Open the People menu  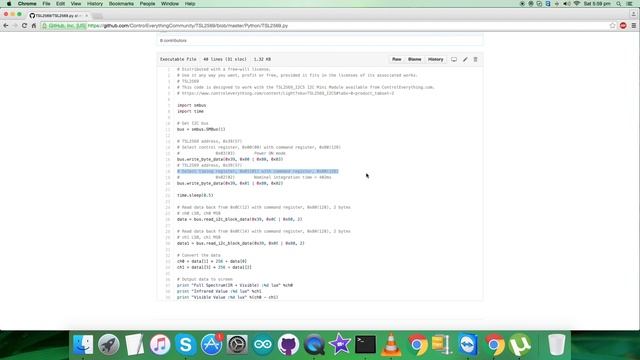pyautogui.click(x=147, y=4)
